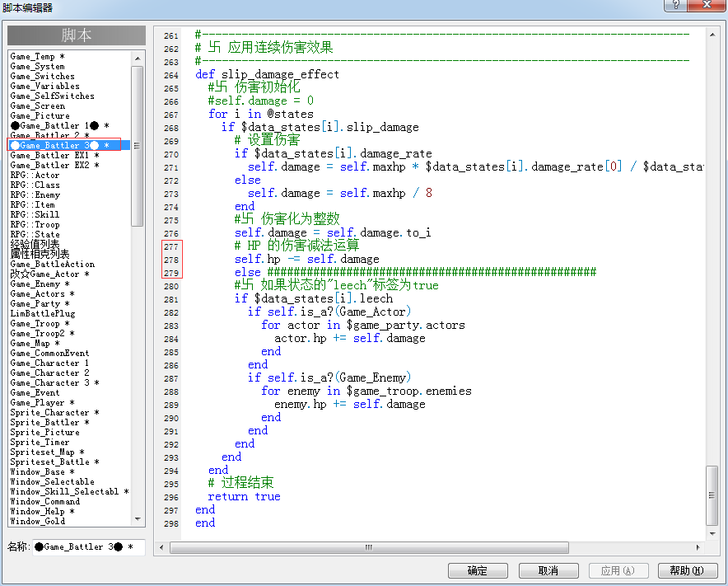Select RPG::Actor script entry
The height and width of the screenshot is (586, 728).
(x=35, y=176)
